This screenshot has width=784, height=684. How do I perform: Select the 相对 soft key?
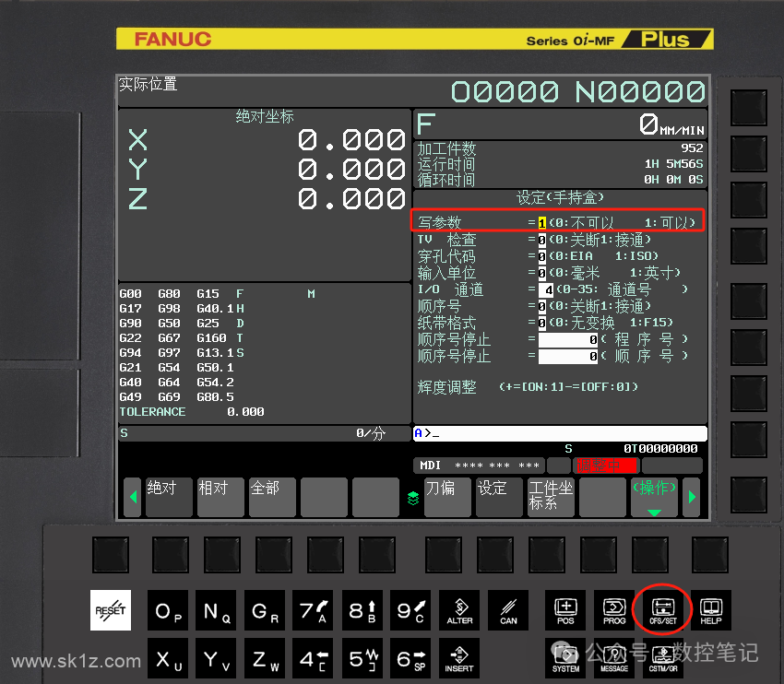[x=220, y=497]
